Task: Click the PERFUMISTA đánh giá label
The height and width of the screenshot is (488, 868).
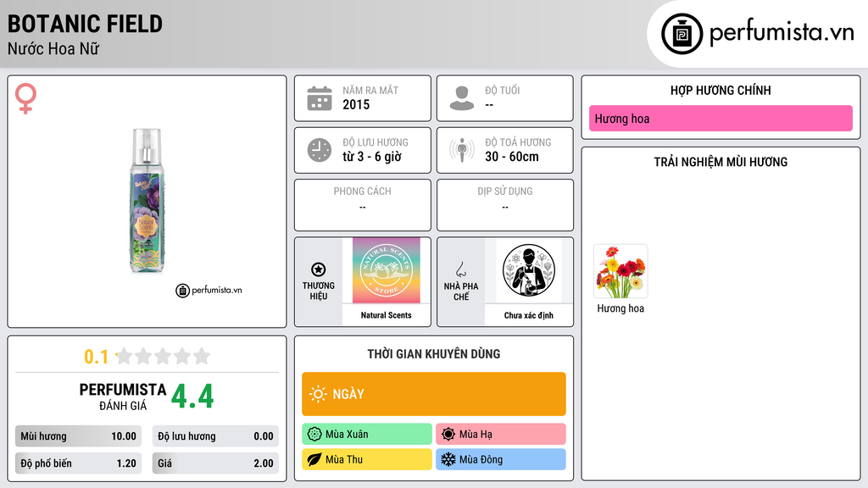Action: [123, 396]
